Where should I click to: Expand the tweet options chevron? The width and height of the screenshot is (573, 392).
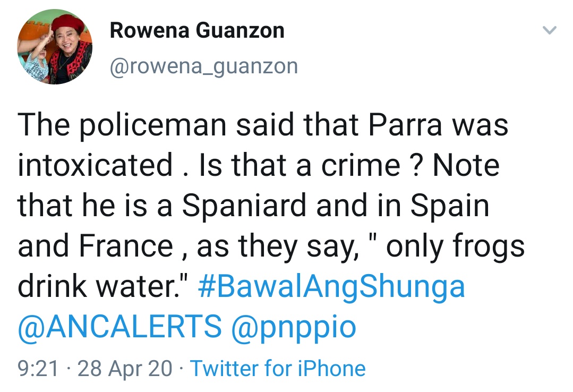[x=550, y=31]
